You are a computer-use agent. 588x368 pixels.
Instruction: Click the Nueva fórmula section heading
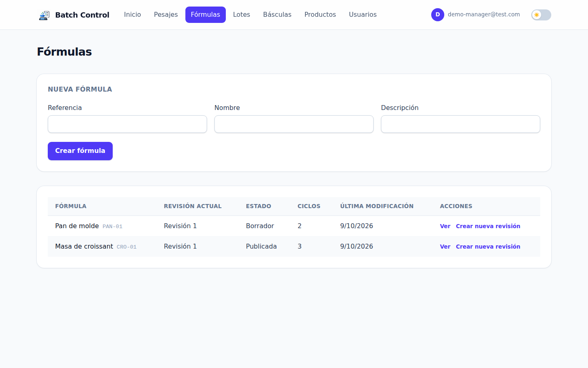pyautogui.click(x=80, y=89)
